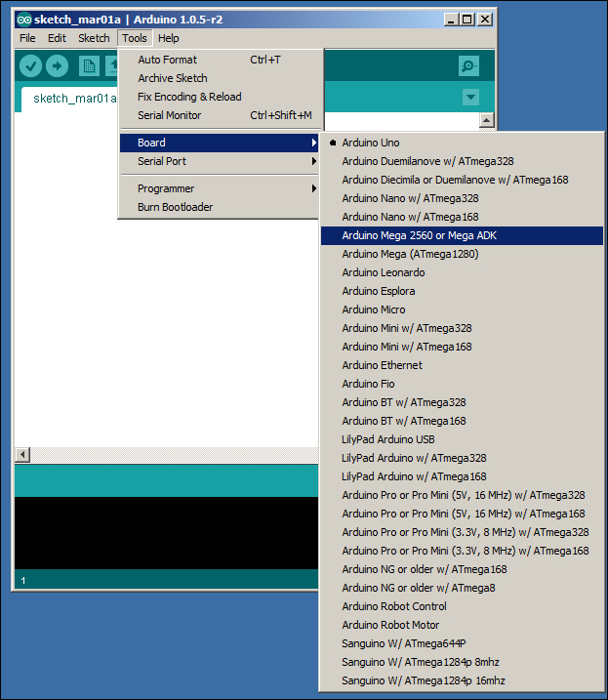Choose Pro Mini (3.3V, 8 MHz) w/ ATmega328
Image resolution: width=608 pixels, height=700 pixels.
coord(462,532)
